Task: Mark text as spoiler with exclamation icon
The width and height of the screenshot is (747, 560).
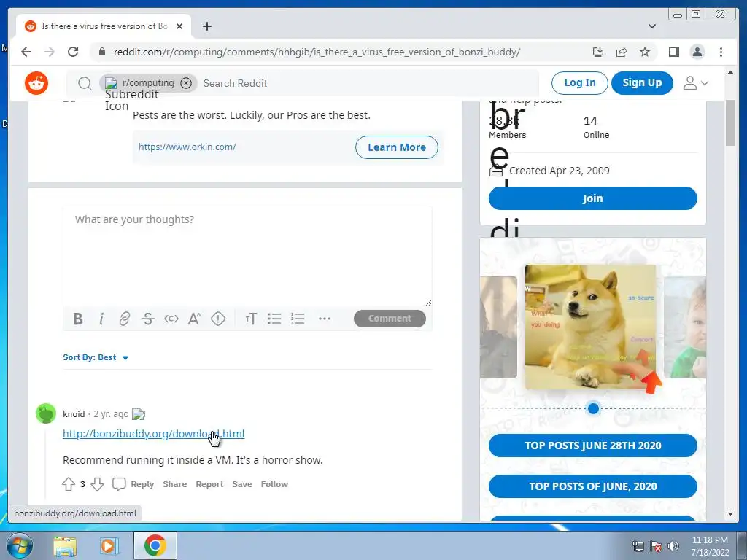Action: point(217,319)
